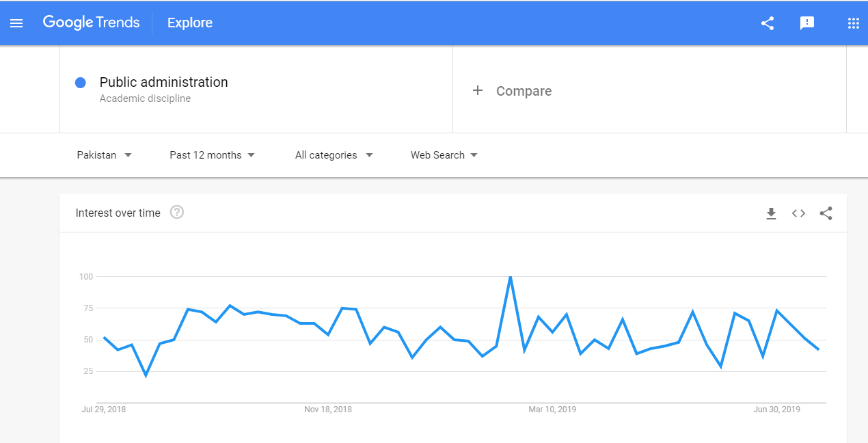The height and width of the screenshot is (443, 868).
Task: Download the interest over time CSV
Action: (771, 213)
